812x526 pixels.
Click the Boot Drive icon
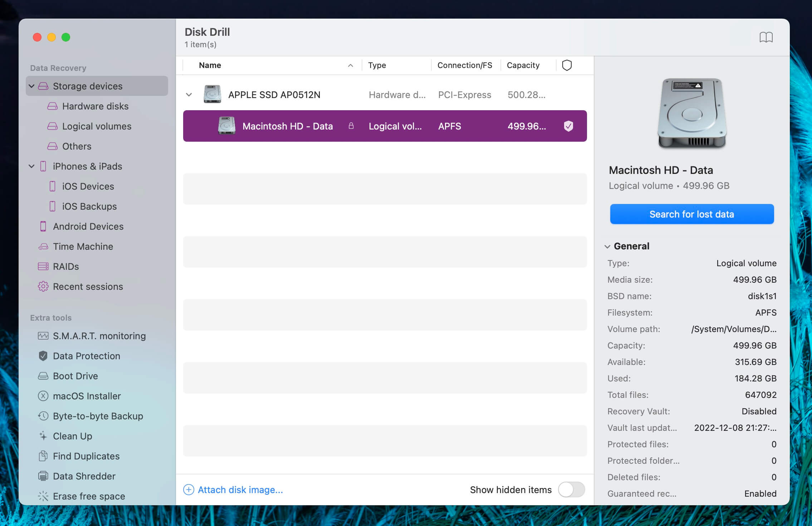pos(43,376)
